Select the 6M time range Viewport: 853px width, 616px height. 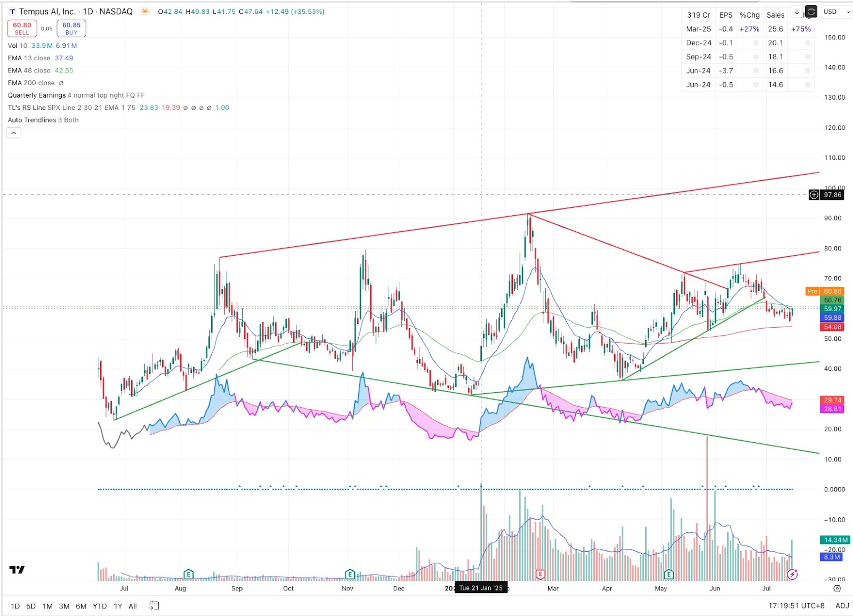[x=81, y=606]
